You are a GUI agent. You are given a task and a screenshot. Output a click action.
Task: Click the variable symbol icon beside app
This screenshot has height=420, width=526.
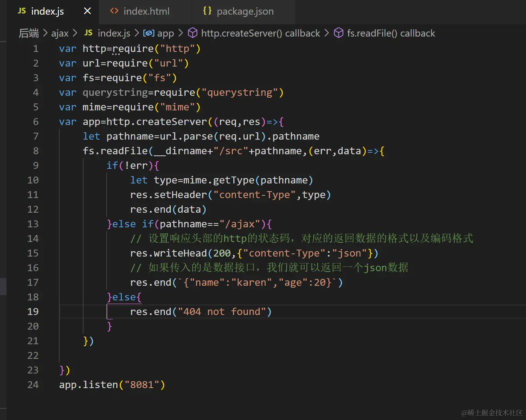click(149, 33)
